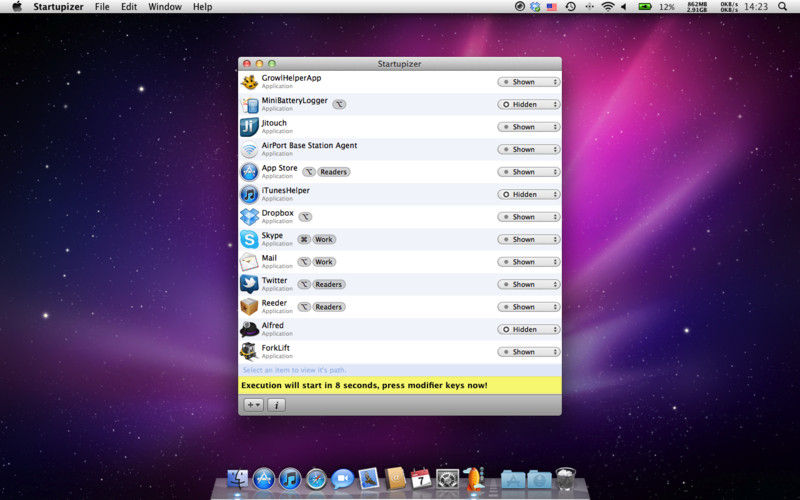This screenshot has width=800, height=500.
Task: Select the "Alfred" row name
Action: (272, 325)
